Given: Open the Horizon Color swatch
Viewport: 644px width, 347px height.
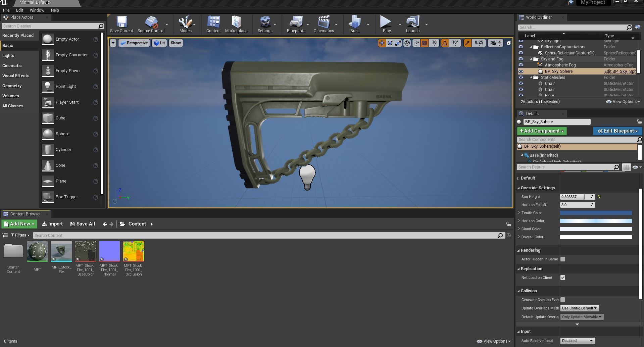Looking at the screenshot, I should [x=596, y=221].
